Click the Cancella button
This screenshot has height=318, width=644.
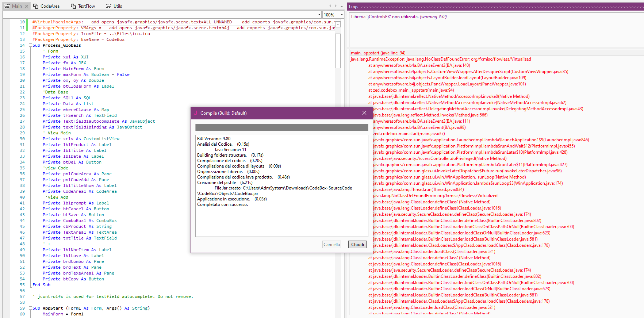(331, 245)
